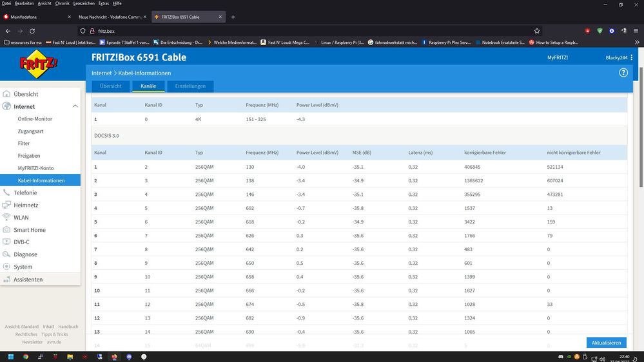Viewport: 644px width, 362px height.
Task: Select Freigaben in the sidebar
Action: coord(29,155)
